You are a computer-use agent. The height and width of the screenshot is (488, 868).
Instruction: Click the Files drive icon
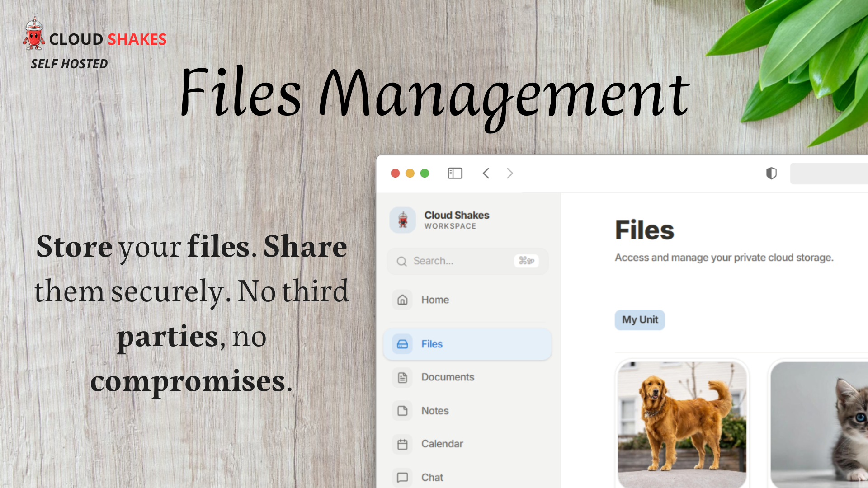(x=402, y=344)
